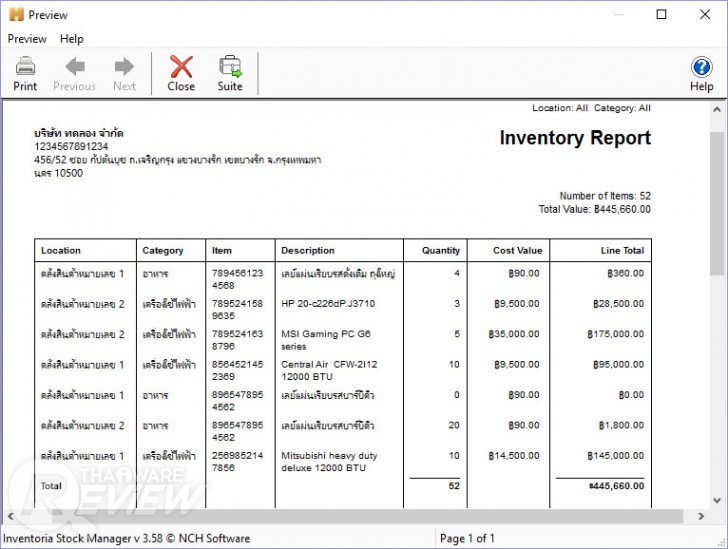Click the horizontal scrollbar left arrow
The height and width of the screenshot is (549, 728).
coord(11,516)
